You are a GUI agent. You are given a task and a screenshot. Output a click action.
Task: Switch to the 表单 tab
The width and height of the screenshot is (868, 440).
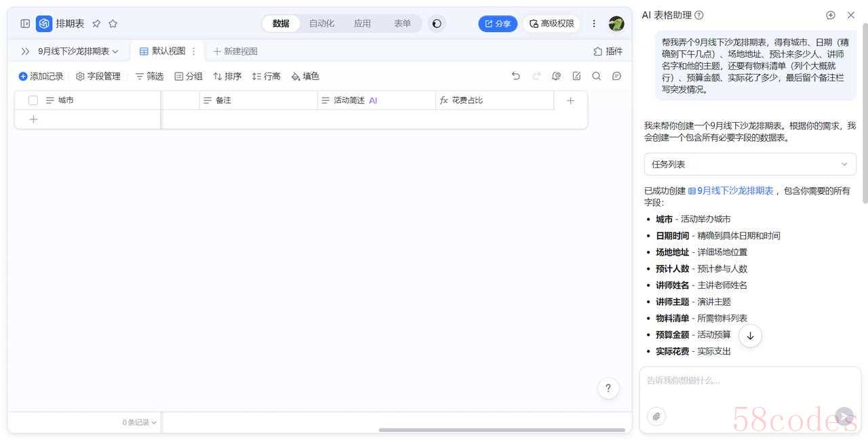[402, 24]
